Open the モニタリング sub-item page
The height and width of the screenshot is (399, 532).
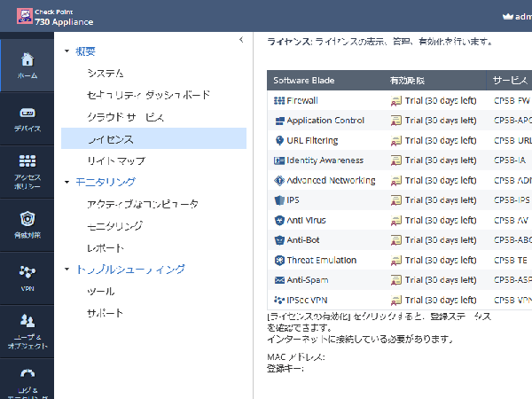coord(115,226)
